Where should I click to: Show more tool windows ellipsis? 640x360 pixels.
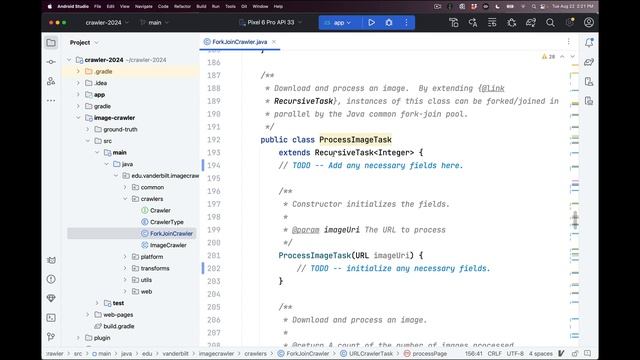[x=51, y=100]
